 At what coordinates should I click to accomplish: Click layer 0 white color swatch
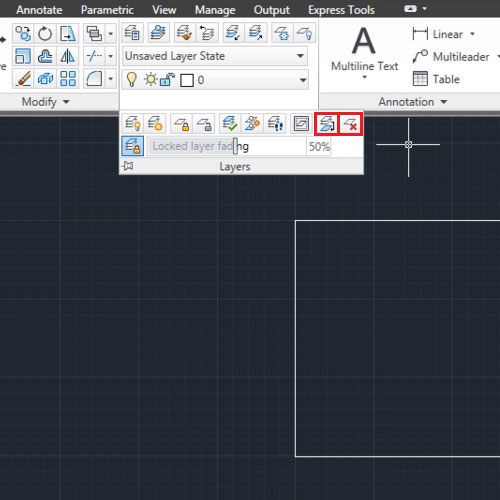click(187, 80)
